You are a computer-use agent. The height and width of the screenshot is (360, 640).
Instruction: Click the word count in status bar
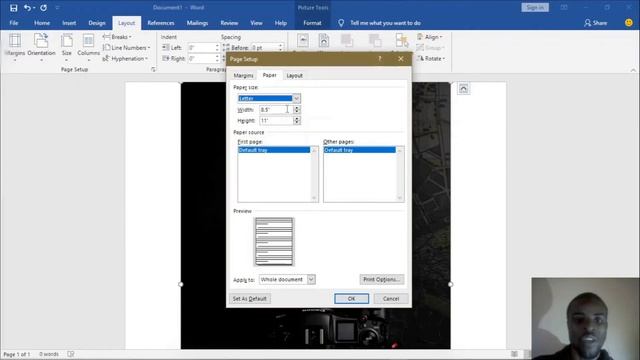click(49, 354)
